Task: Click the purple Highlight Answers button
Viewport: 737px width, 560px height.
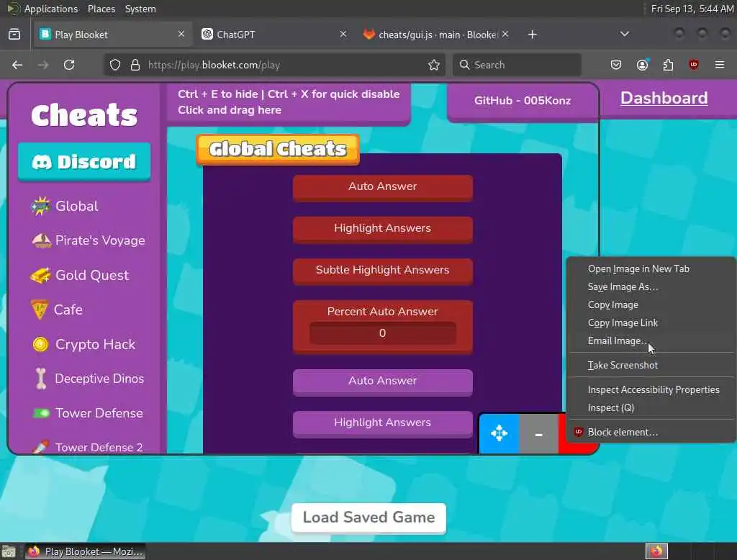Action: [x=383, y=424]
